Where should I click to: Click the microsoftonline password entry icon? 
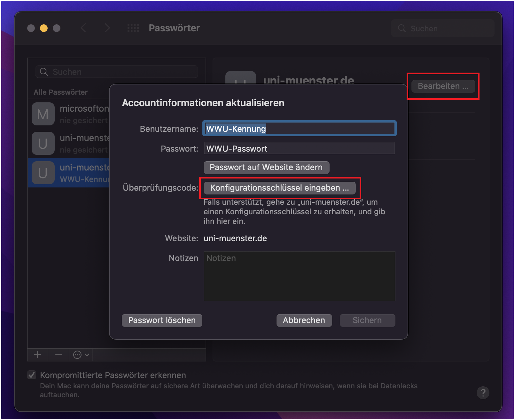pos(43,114)
